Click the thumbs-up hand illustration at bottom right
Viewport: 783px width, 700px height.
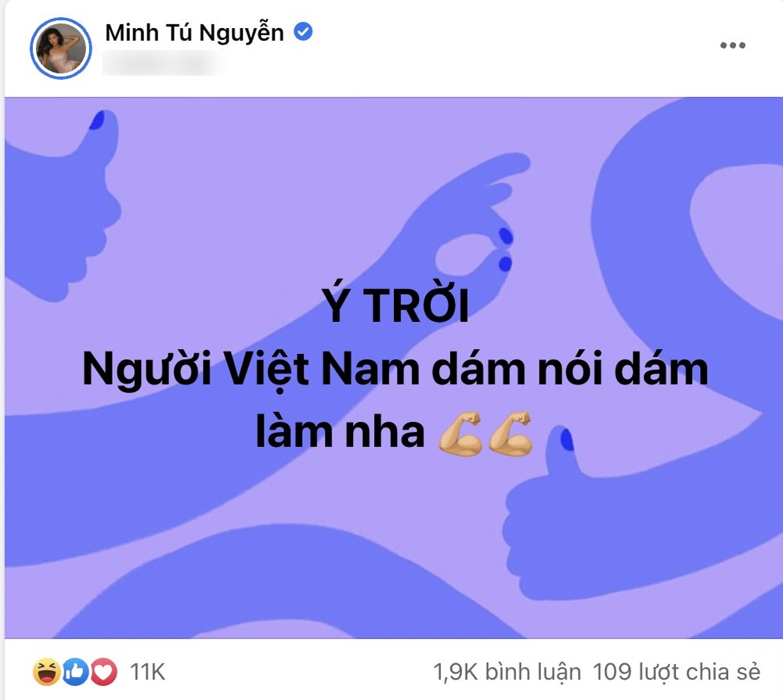(x=565, y=519)
